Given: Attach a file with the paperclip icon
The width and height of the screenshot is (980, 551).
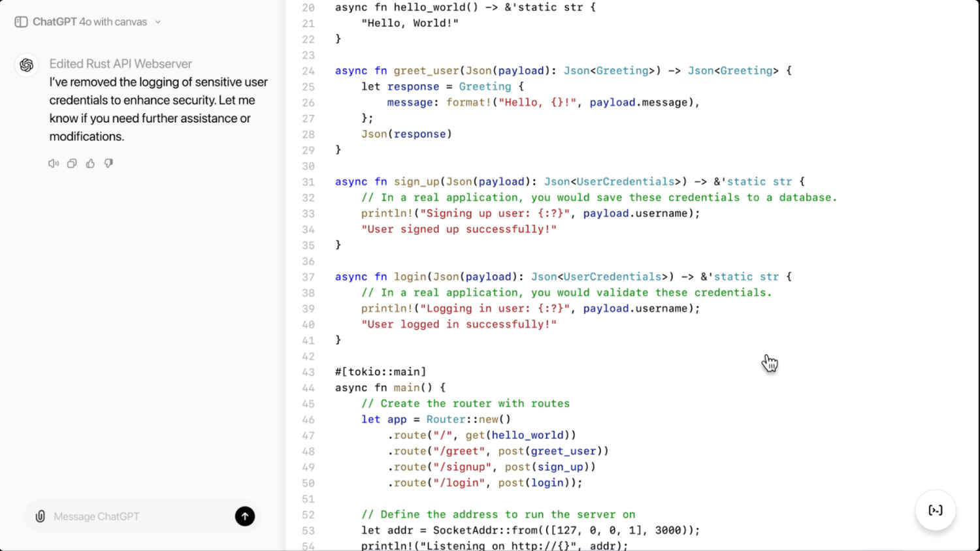Looking at the screenshot, I should pos(40,516).
